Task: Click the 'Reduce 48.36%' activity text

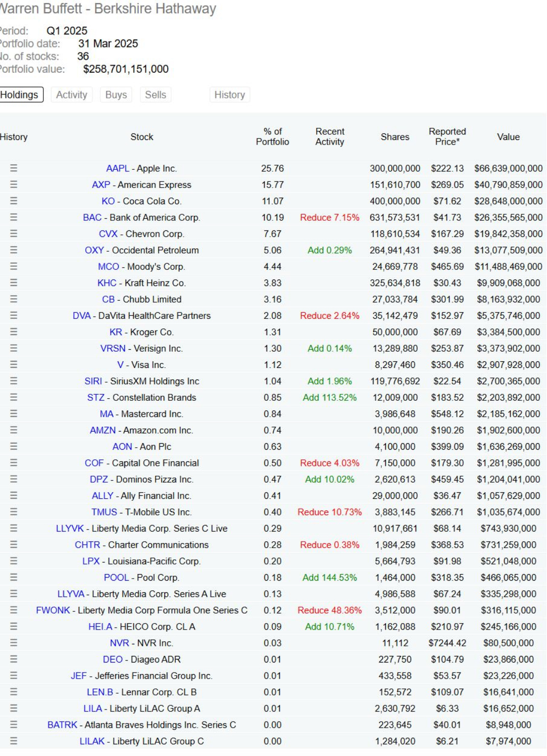Action: 330,610
